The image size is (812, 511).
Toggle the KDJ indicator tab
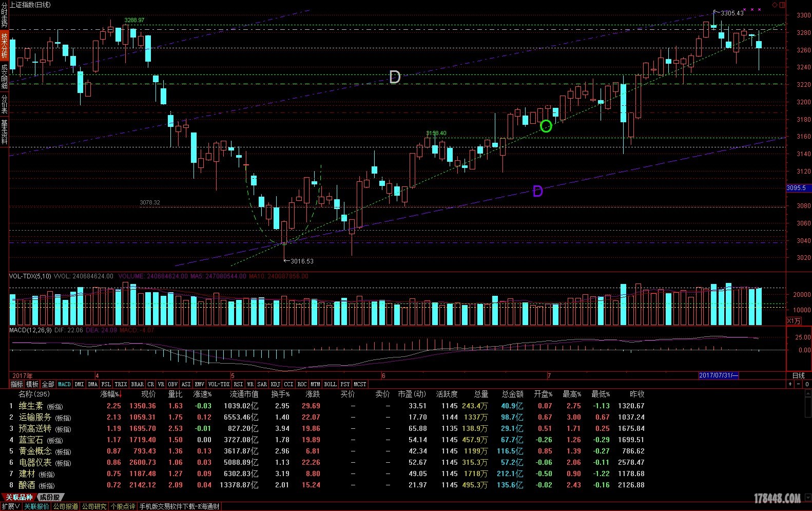point(275,384)
